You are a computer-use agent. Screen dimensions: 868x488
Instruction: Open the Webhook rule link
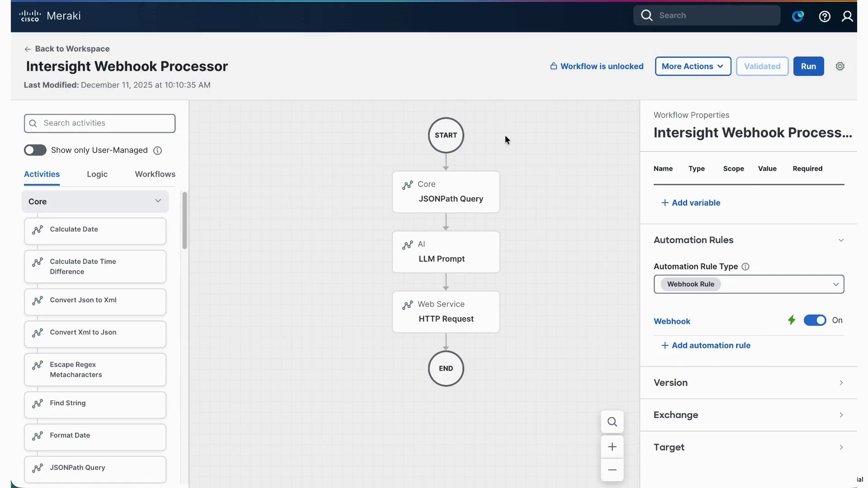point(672,321)
